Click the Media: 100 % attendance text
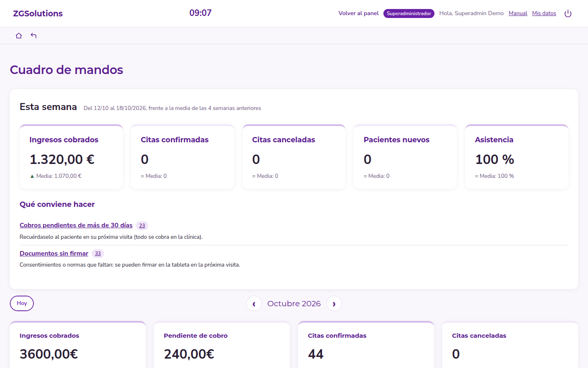 494,176
